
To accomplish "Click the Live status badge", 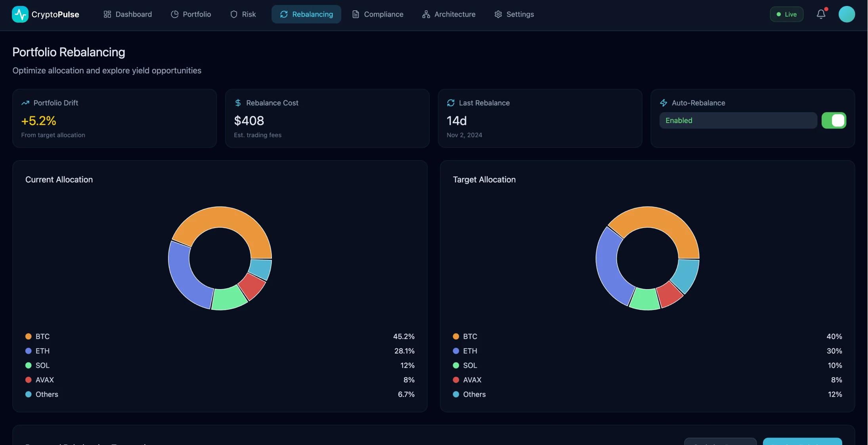I will [x=787, y=14].
